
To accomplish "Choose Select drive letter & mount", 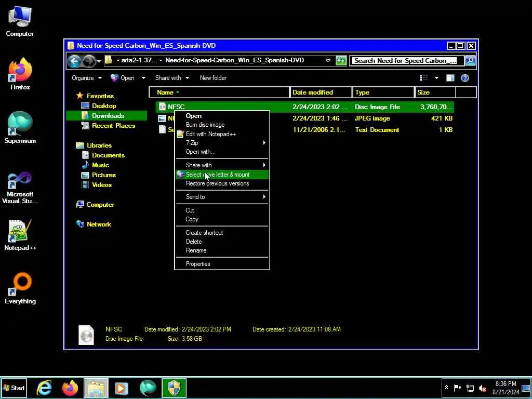I will pyautogui.click(x=222, y=175).
